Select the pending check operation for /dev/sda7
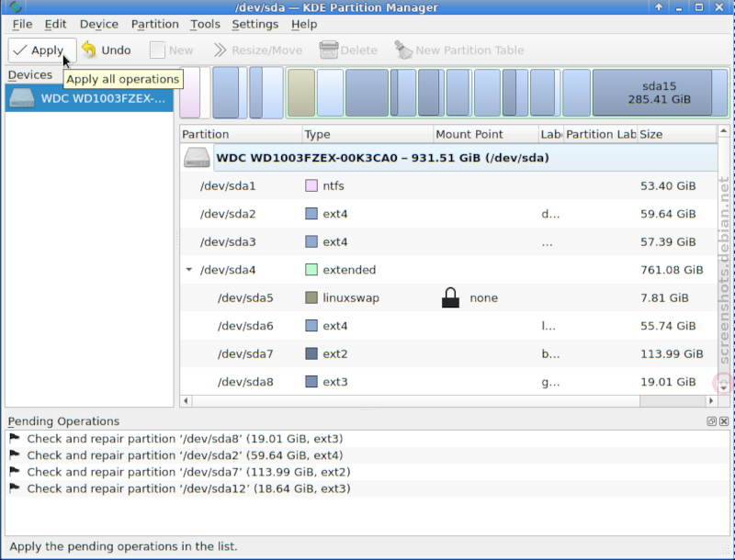The image size is (735, 560). (x=367, y=472)
